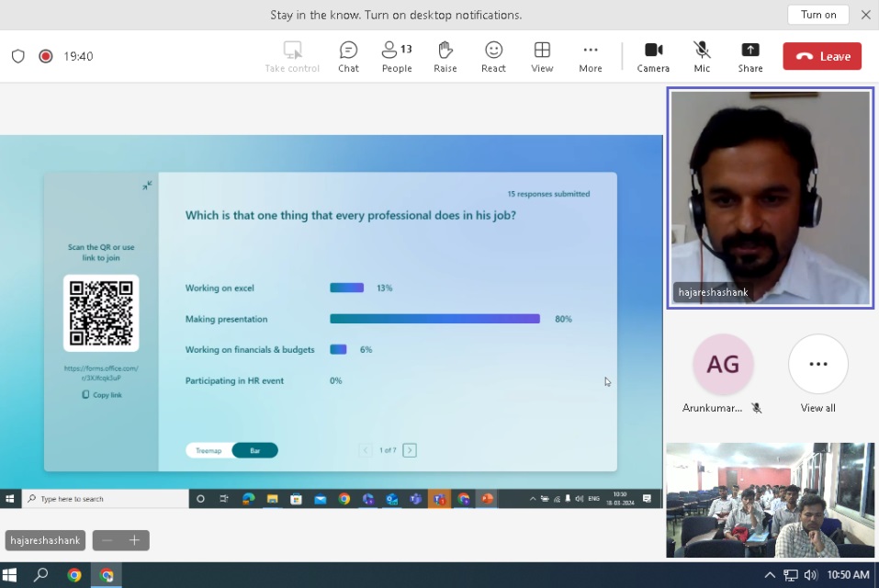Click the 10:50 AM taskbar clock
Viewport: 879px width, 588px height.
(x=848, y=575)
